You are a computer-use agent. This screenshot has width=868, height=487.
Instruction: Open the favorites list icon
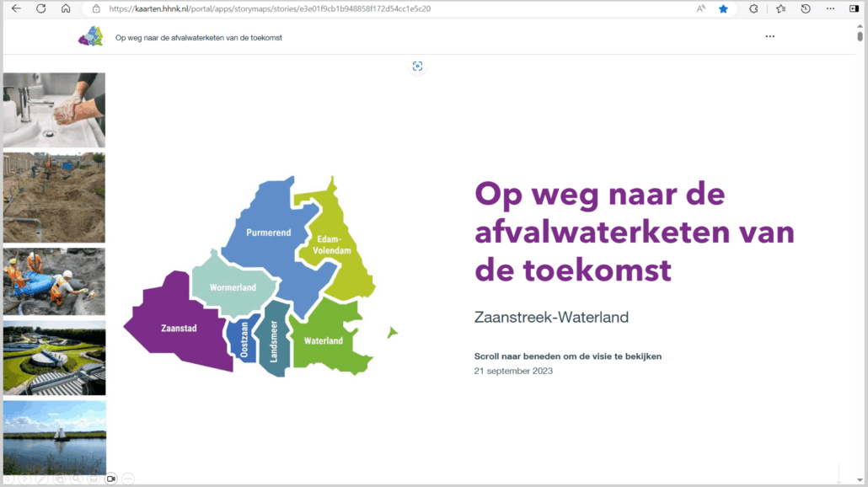pos(780,9)
